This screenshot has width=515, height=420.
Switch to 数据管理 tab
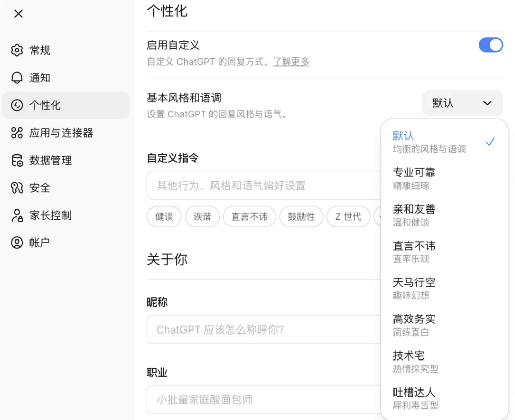[66, 160]
